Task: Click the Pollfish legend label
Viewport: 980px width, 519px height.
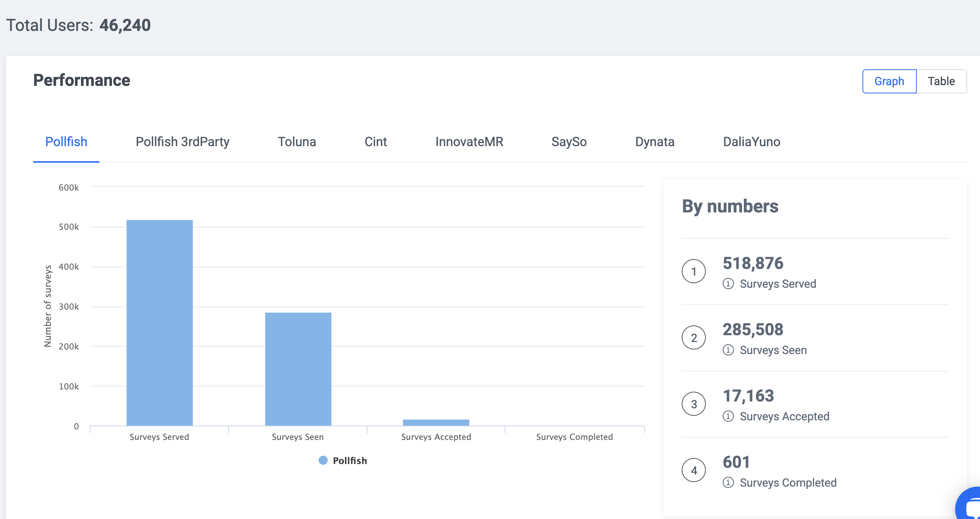Action: 350,460
